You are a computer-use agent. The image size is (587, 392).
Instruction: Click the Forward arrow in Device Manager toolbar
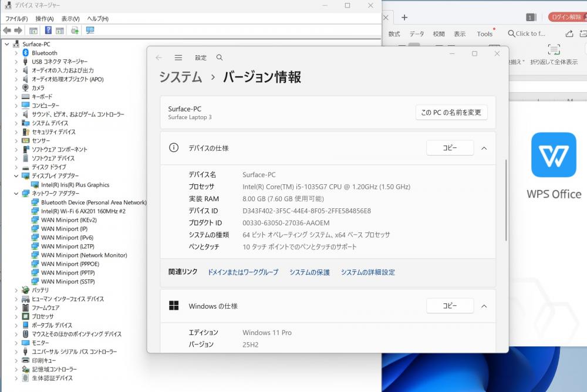click(x=18, y=31)
